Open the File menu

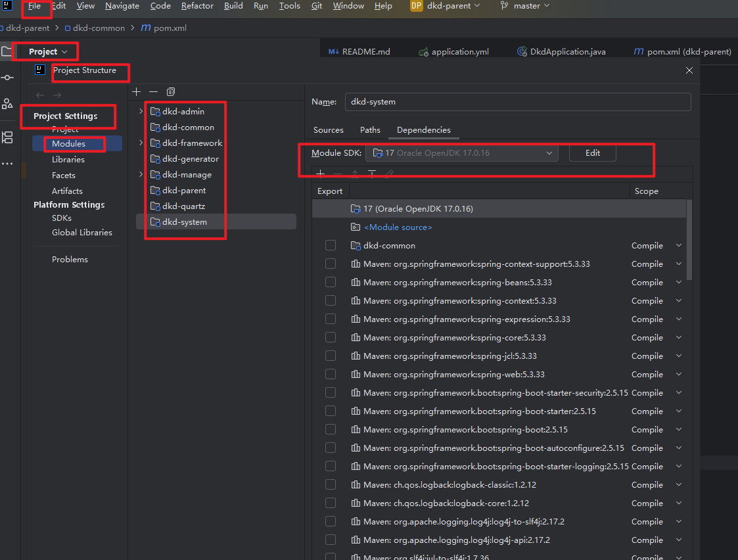tap(34, 6)
